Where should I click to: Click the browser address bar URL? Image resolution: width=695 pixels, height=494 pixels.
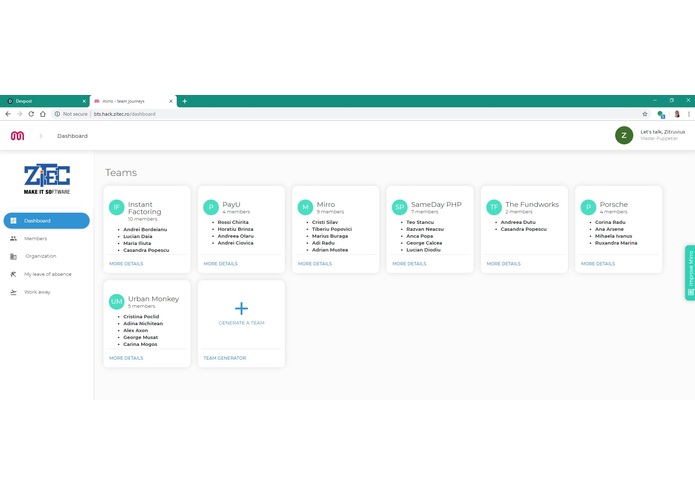click(x=125, y=114)
